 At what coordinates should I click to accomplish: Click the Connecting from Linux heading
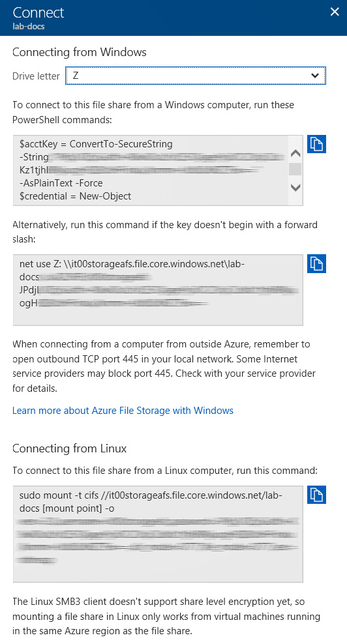tap(70, 448)
